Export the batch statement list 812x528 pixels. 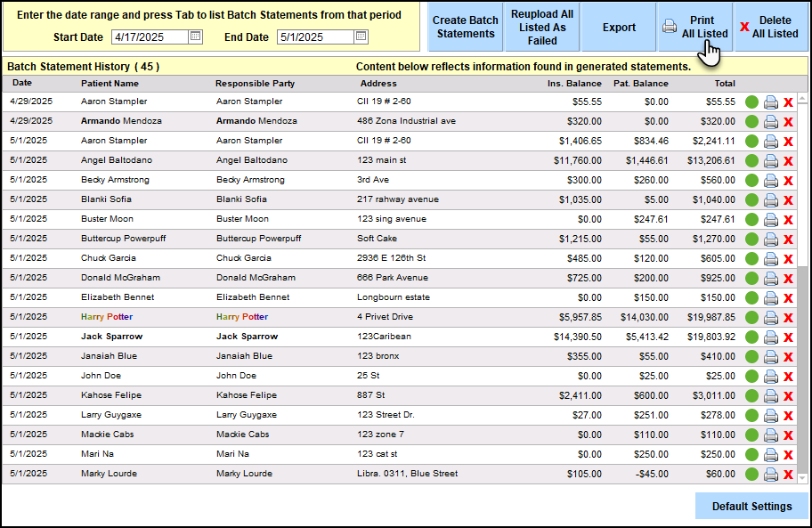click(619, 27)
